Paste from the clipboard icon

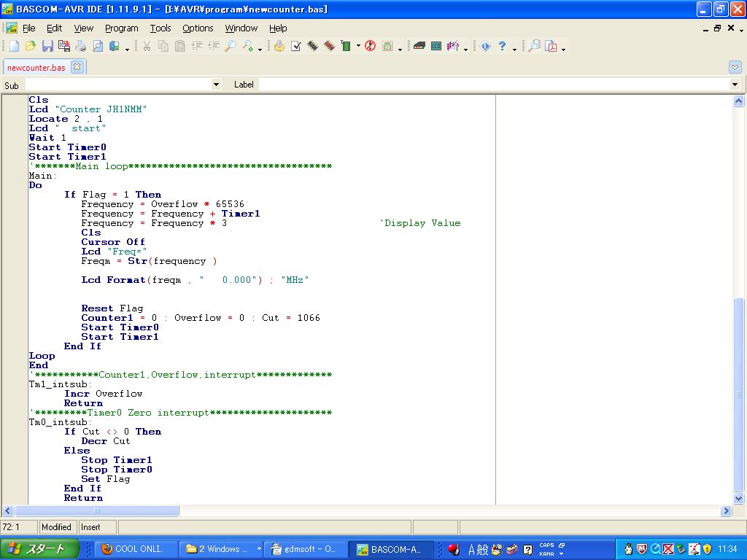point(180,46)
